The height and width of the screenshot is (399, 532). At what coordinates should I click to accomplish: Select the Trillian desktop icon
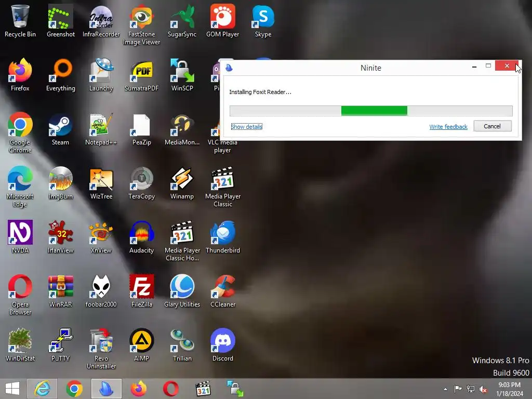click(182, 345)
